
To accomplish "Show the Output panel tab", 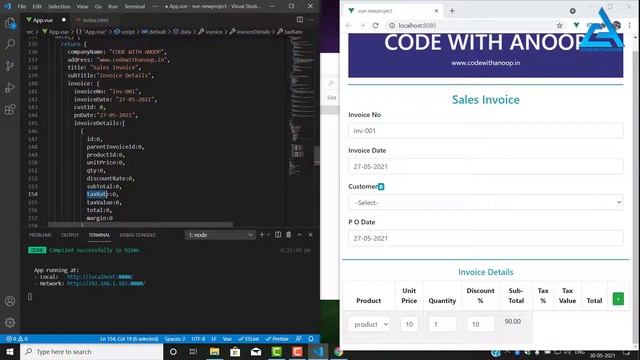I will tap(70, 235).
